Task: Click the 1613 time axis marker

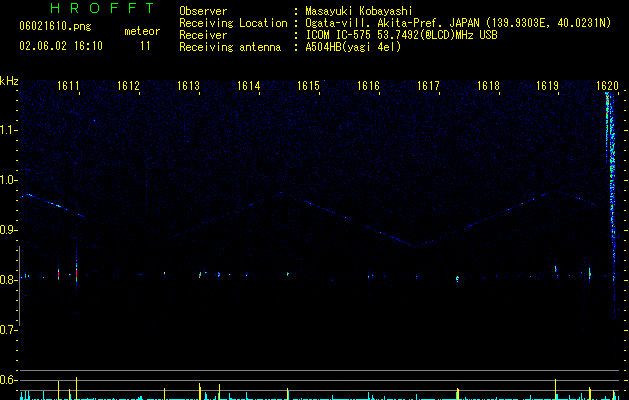Action: pyautogui.click(x=188, y=86)
